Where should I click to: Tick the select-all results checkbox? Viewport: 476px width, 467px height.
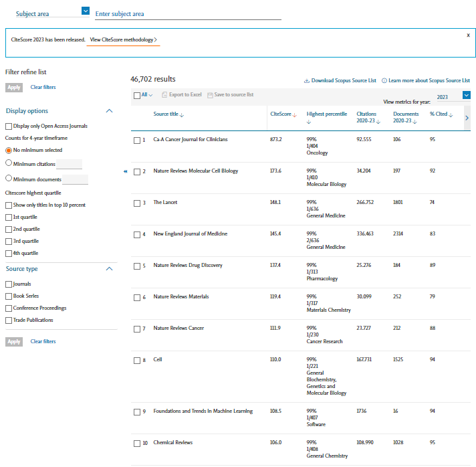coord(137,96)
